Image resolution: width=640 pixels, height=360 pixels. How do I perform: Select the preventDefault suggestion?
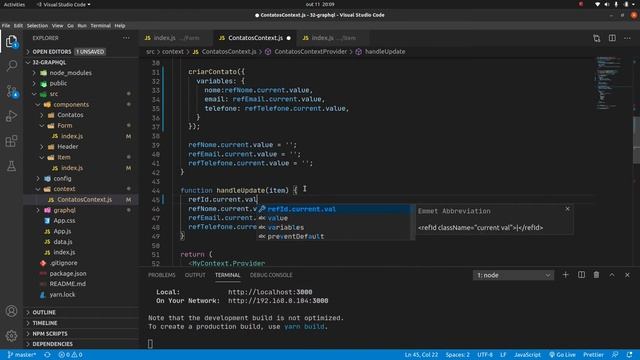[334, 236]
